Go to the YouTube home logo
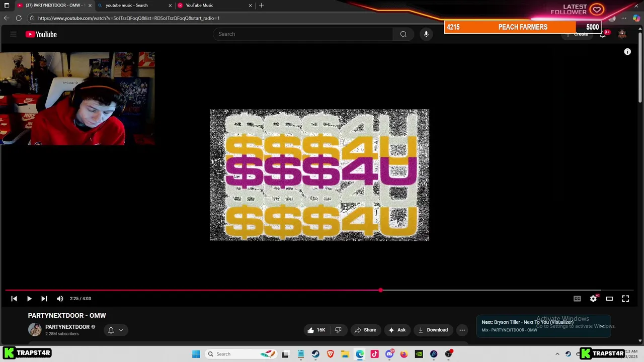Image resolution: width=644 pixels, height=362 pixels. click(x=41, y=34)
